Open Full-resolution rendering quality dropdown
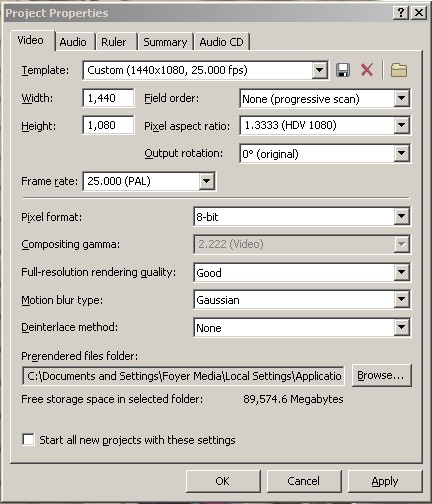 (401, 272)
